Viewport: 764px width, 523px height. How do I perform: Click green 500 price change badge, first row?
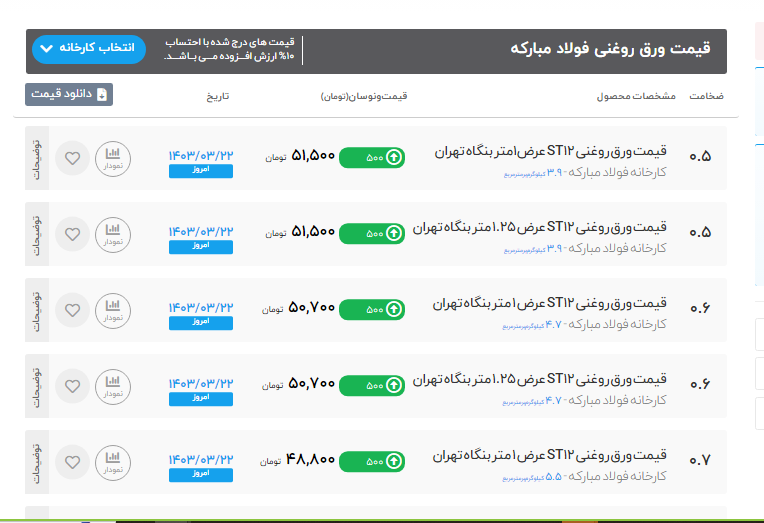372,157
